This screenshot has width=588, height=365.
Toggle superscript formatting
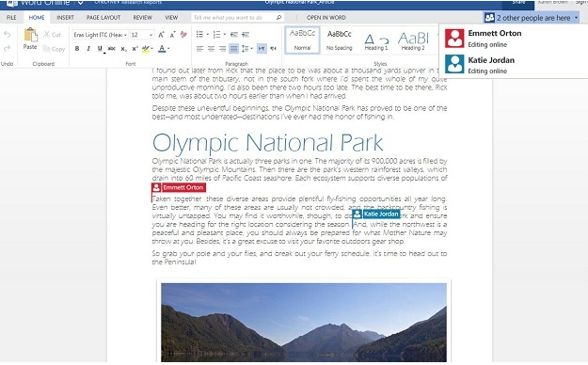(x=135, y=48)
